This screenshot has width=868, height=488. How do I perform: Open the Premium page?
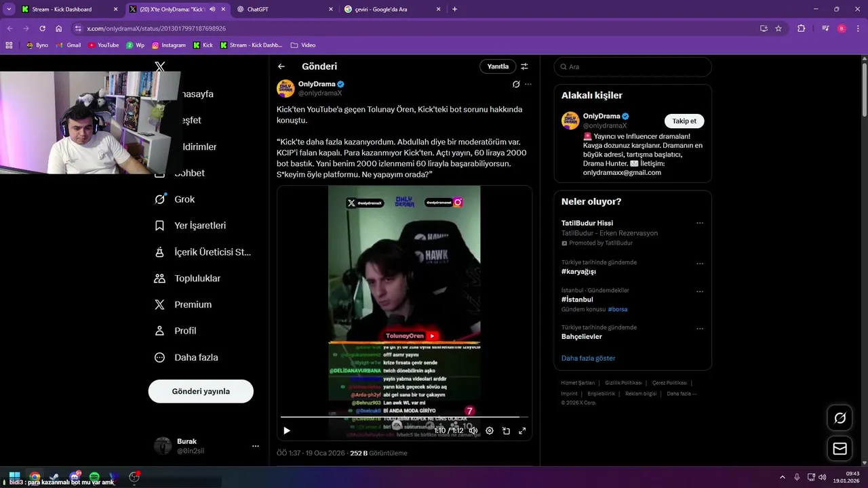pos(184,305)
